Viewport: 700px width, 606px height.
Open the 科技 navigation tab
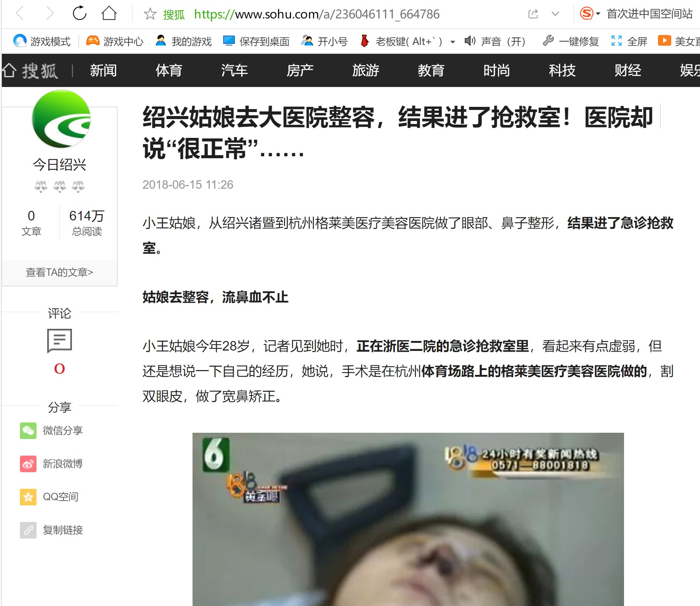[x=562, y=70]
